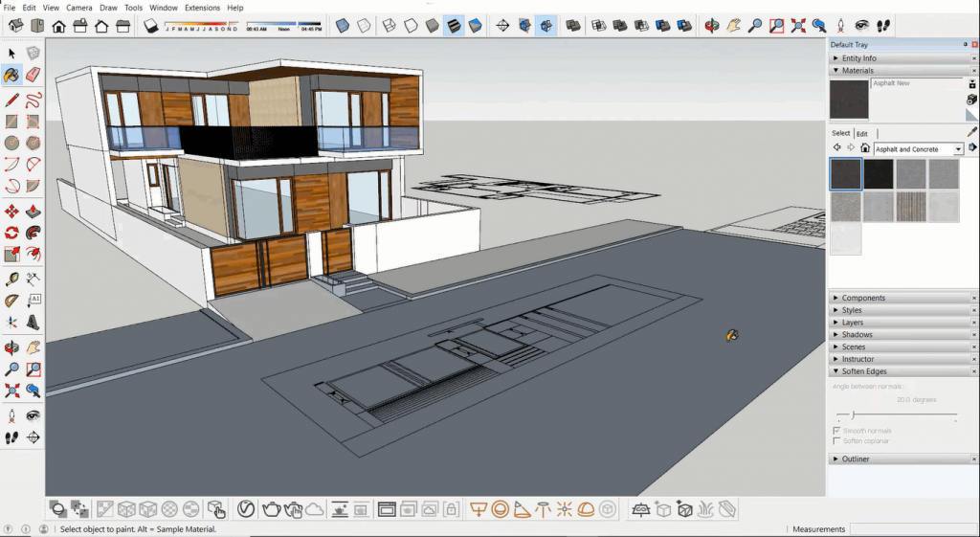The image size is (980, 537).
Task: Switch to Front view house icon
Action: coord(58,26)
